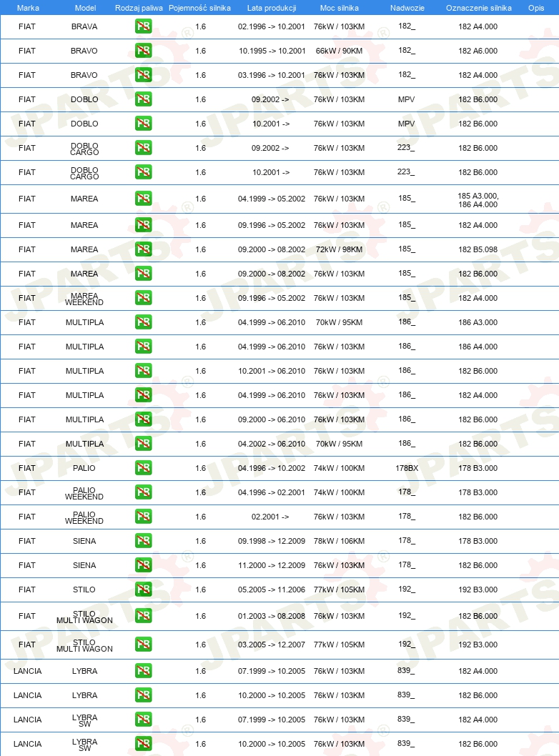The image size is (559, 756).
Task: Click the Pojemność silnika column header
Action: (x=199, y=8)
